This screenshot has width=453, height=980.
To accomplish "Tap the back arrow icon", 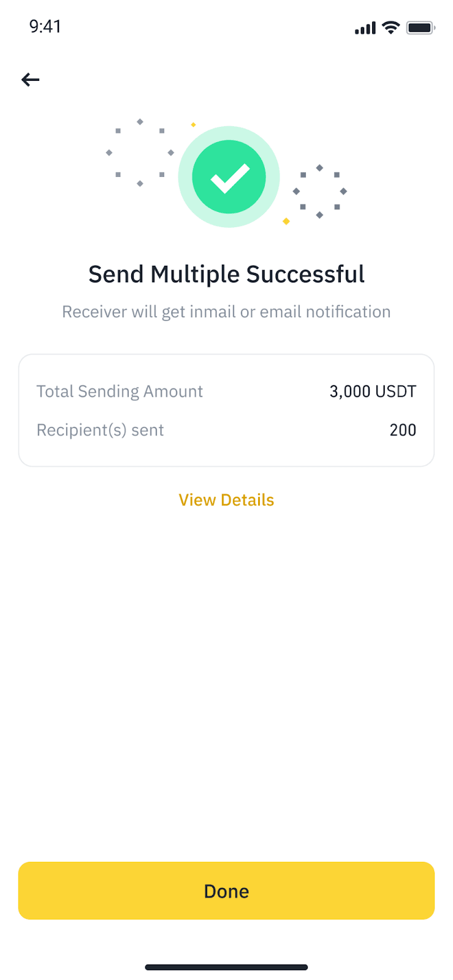I will [30, 80].
